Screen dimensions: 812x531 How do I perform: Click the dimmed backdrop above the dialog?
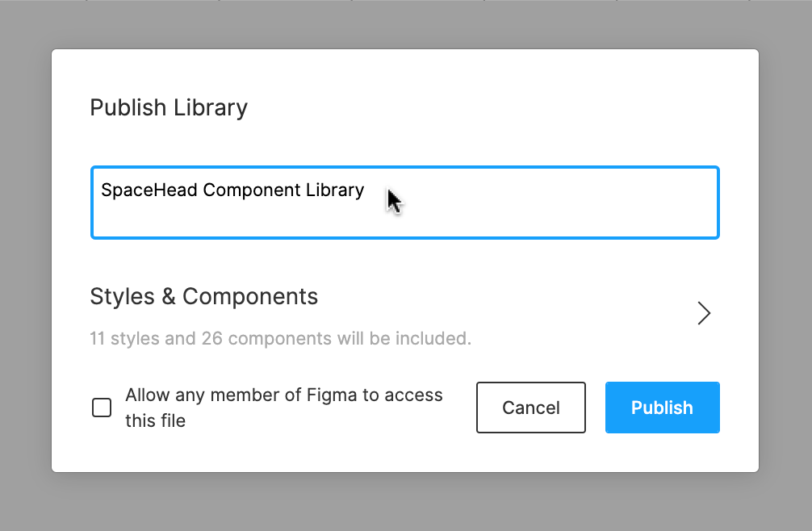[405, 23]
